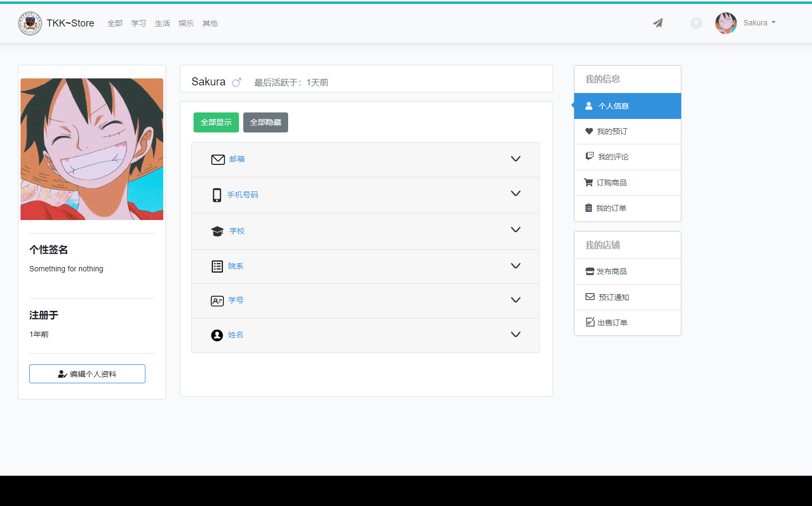Click the heart icon beside 我的预订
Screen dimensions: 812x506
click(589, 131)
